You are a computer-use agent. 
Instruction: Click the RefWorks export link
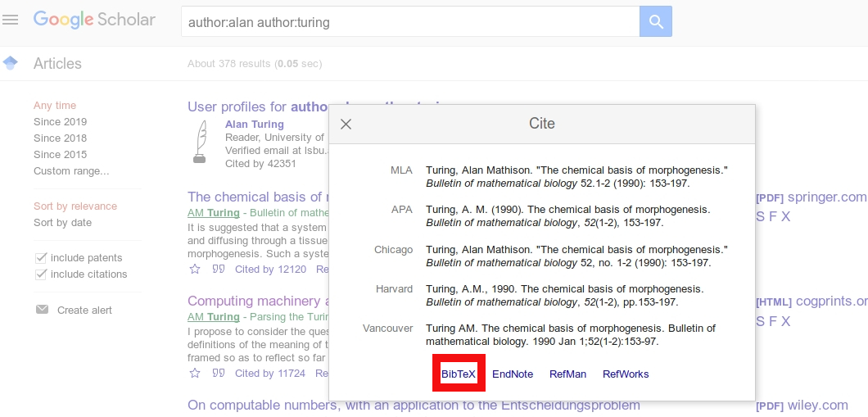pos(626,374)
